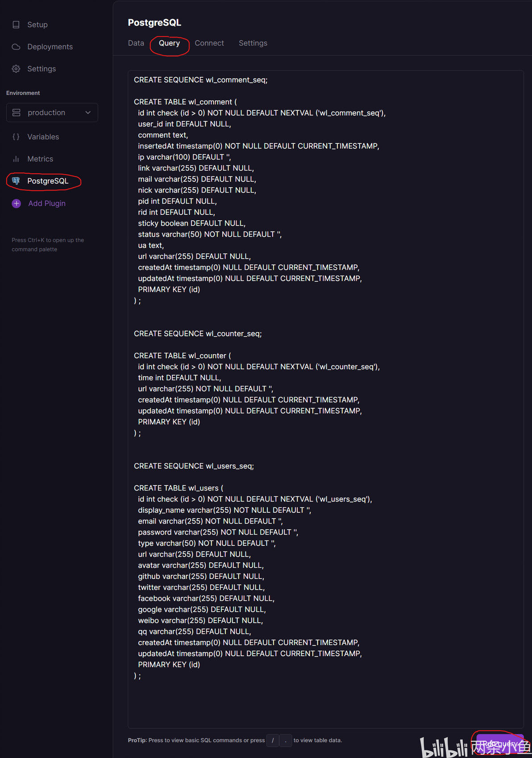Viewport: 532px width, 758px height.
Task: Open Variables using the braces icon
Action: point(16,137)
